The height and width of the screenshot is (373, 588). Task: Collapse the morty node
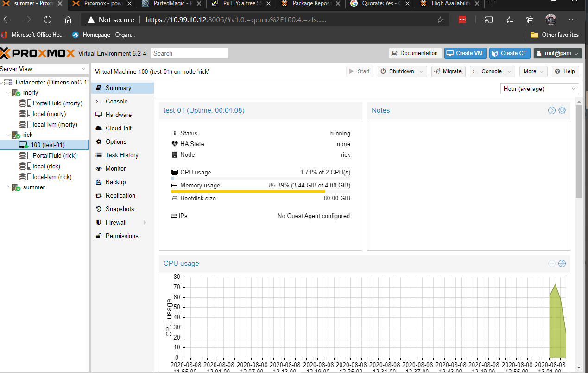click(8, 93)
